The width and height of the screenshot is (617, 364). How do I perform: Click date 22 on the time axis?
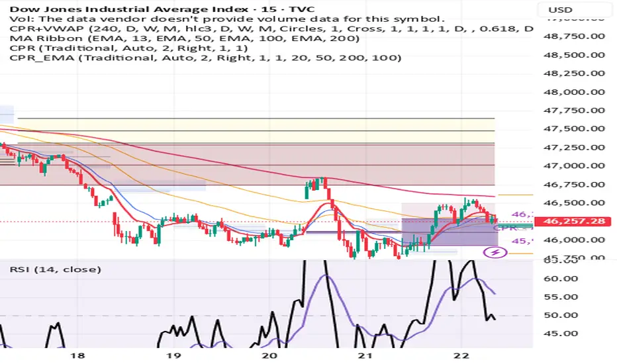(x=461, y=356)
